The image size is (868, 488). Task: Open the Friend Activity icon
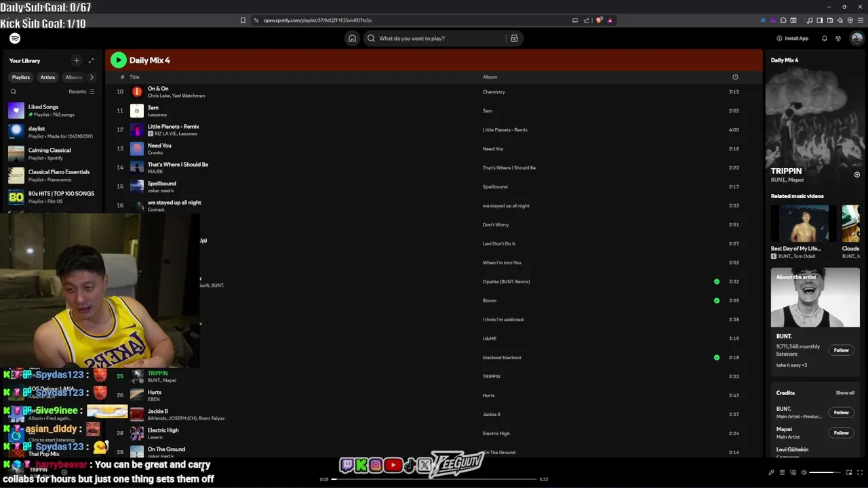tap(838, 39)
